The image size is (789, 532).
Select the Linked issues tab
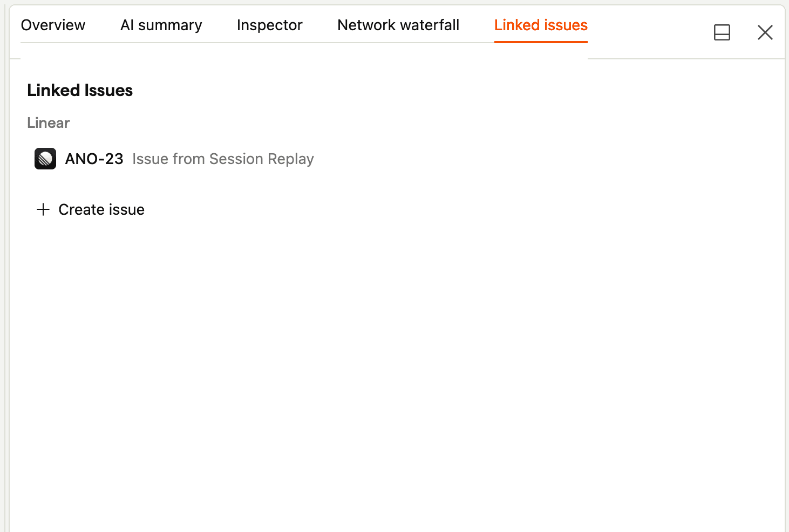point(541,25)
